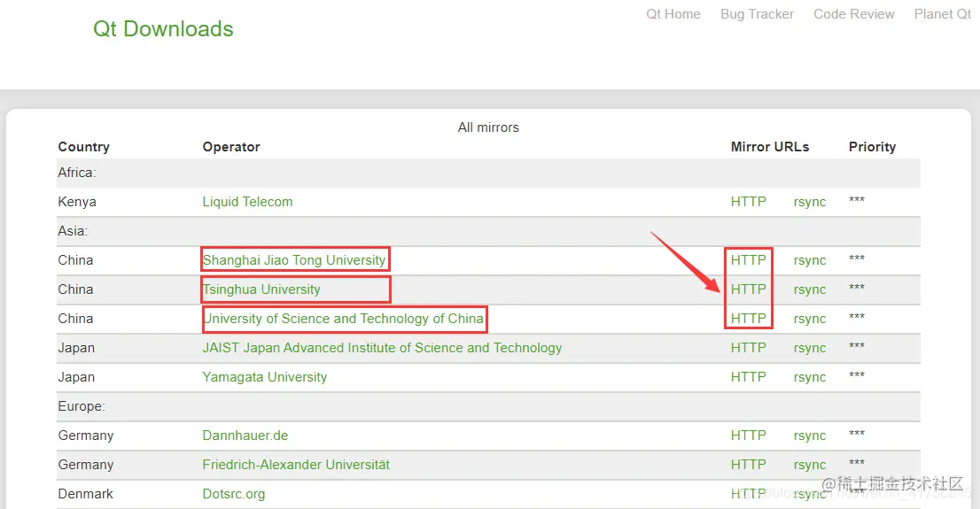Image resolution: width=980 pixels, height=509 pixels.
Task: Click rsync for Shanghai Jiao Tong University
Action: [x=809, y=260]
